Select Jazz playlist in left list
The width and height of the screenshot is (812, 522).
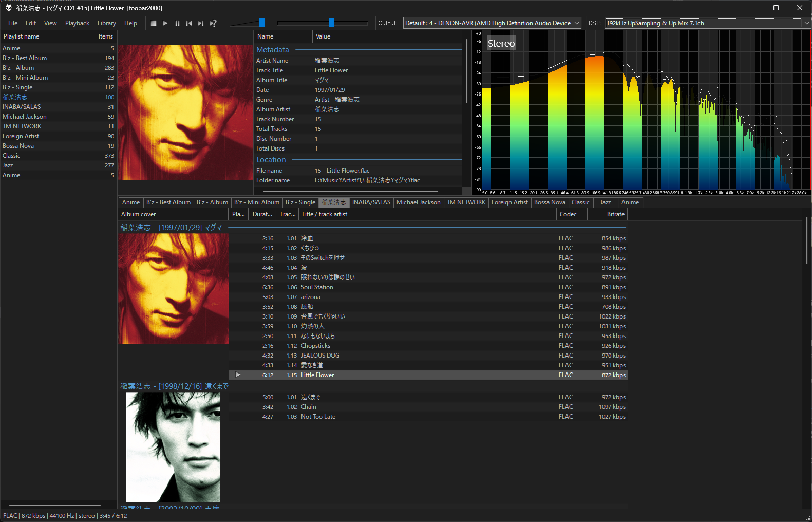(58, 165)
